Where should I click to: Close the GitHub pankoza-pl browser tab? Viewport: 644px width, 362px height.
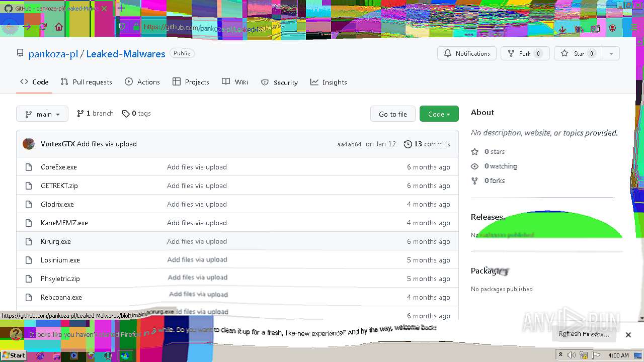point(104,9)
